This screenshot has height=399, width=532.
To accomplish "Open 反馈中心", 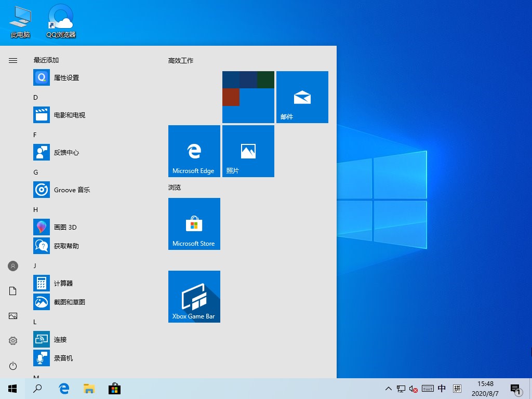I will [x=65, y=152].
